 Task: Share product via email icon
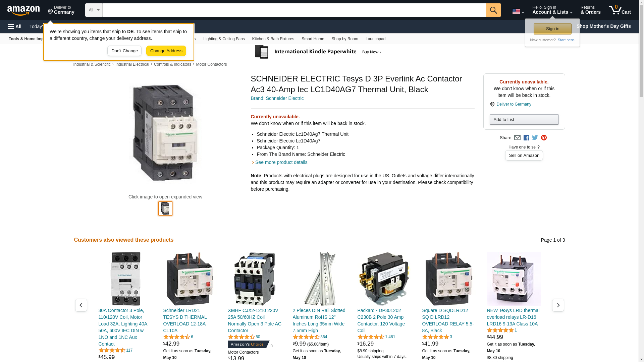coord(517,138)
